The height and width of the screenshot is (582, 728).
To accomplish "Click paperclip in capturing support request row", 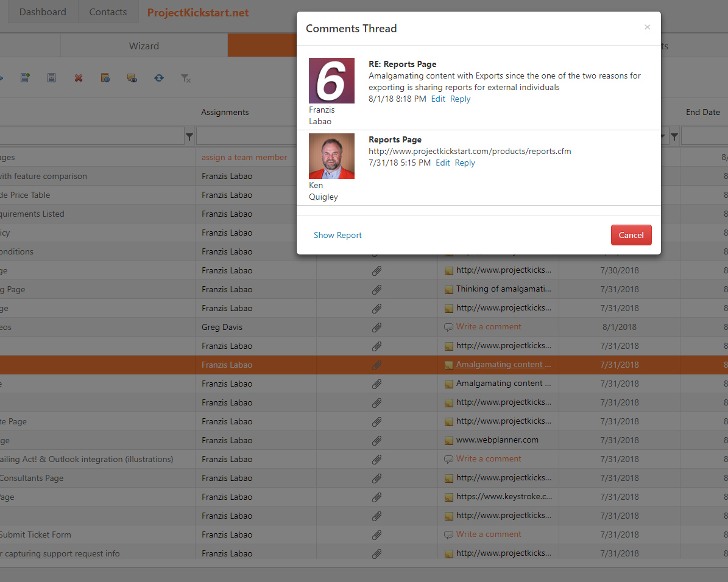I will [377, 553].
